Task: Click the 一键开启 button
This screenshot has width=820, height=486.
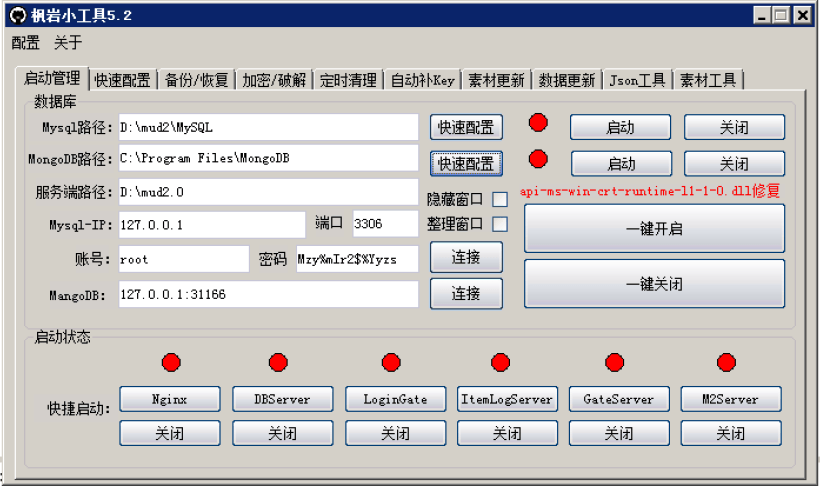Action: click(654, 229)
